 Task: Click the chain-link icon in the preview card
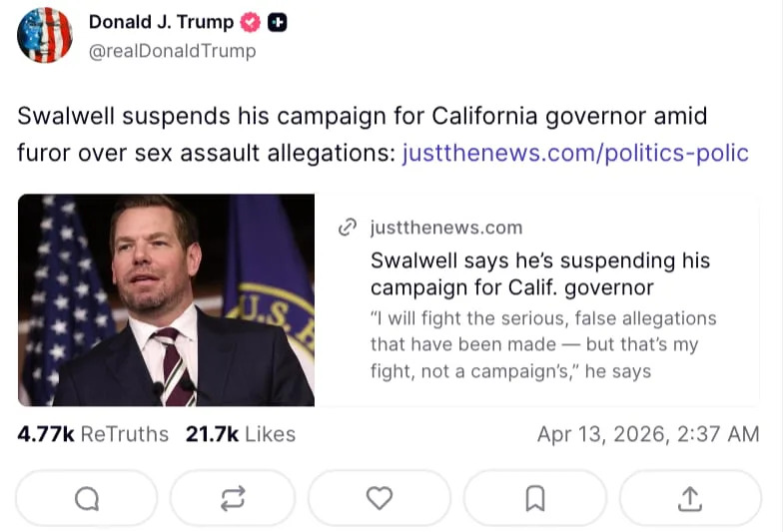point(349,228)
